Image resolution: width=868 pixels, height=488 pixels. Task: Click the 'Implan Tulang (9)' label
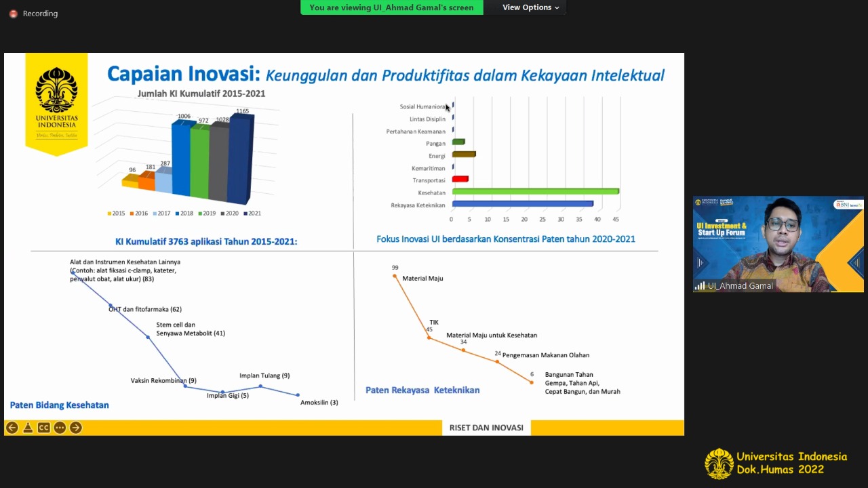264,375
